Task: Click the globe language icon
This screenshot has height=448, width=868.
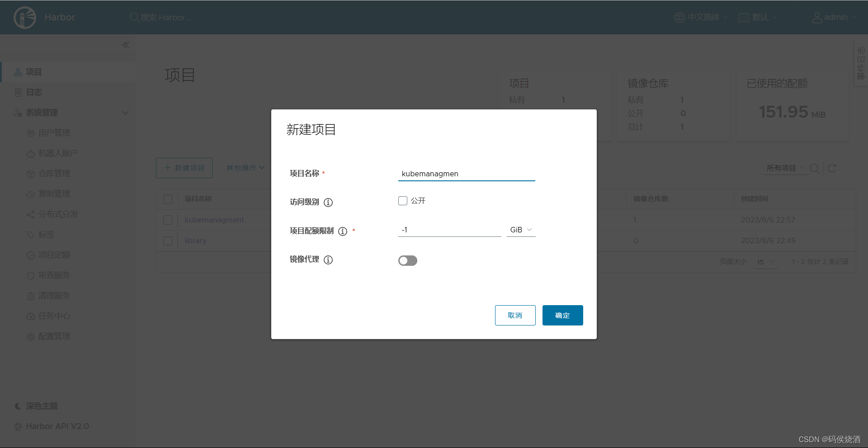Action: [x=679, y=17]
